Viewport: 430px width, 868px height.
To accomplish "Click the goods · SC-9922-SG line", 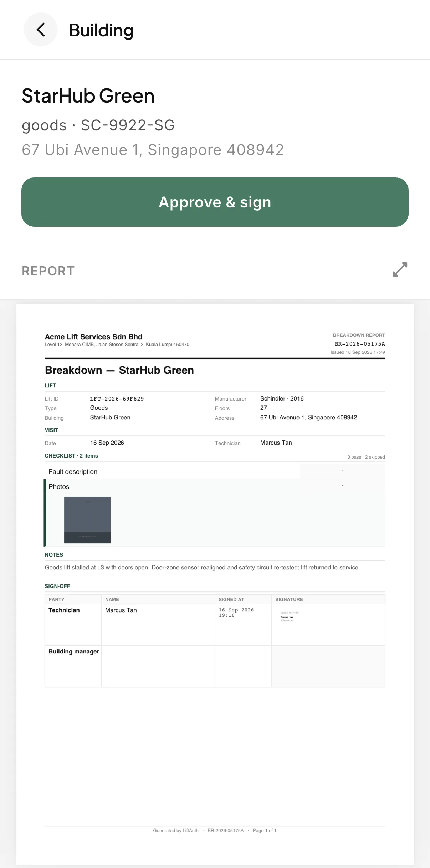I will click(x=98, y=125).
